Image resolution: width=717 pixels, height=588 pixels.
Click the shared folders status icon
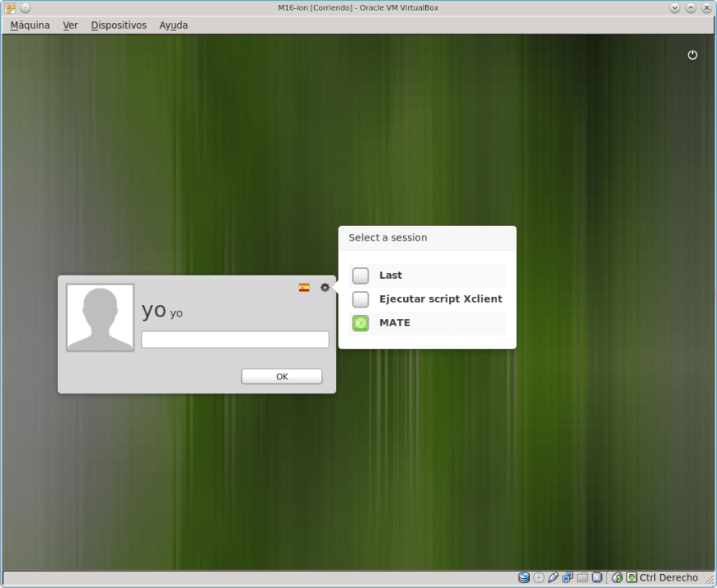pos(582,577)
